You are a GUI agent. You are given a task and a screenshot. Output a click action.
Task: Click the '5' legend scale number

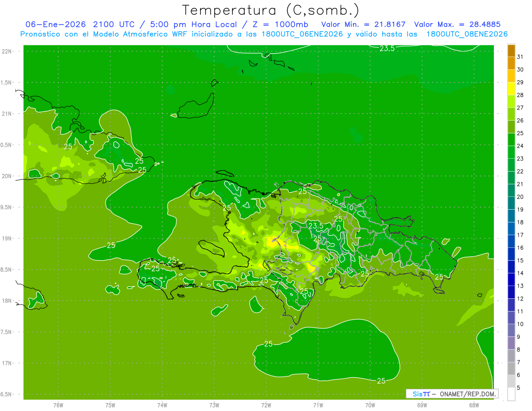click(x=519, y=388)
